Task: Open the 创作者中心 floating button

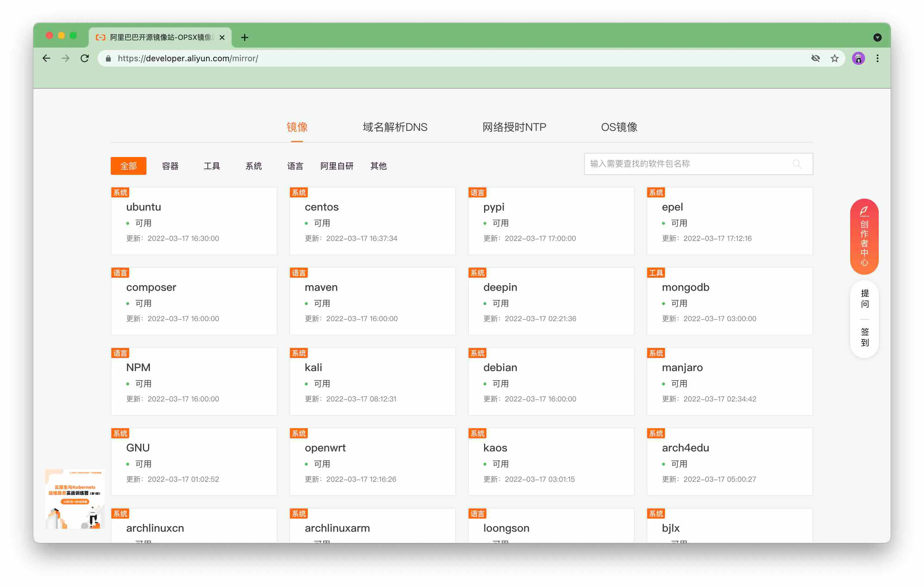Action: click(x=864, y=237)
